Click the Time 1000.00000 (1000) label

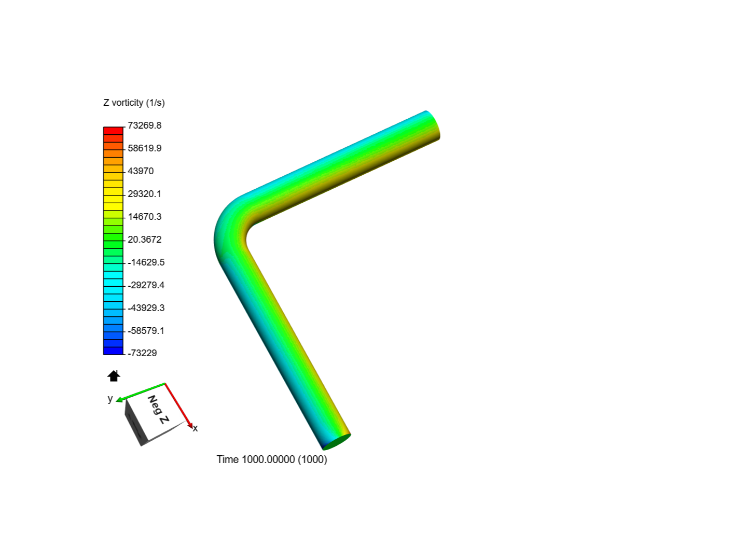click(x=272, y=459)
